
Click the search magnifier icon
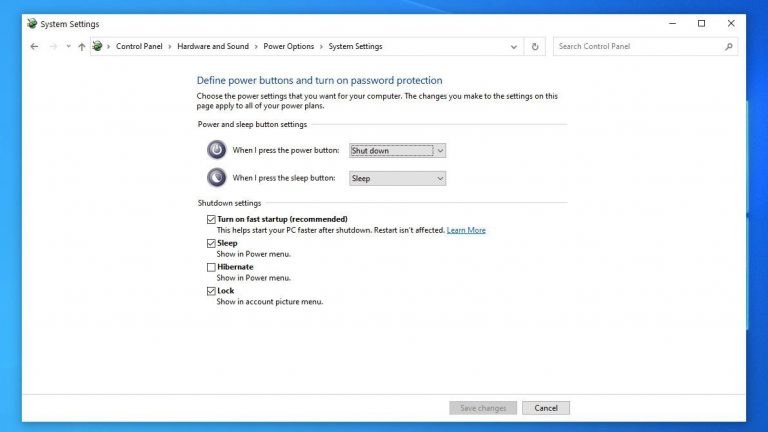pos(729,47)
